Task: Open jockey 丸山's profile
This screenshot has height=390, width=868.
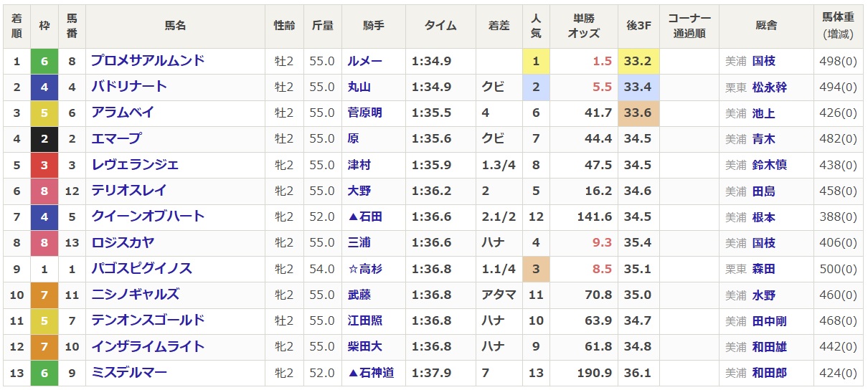Action: [x=359, y=87]
